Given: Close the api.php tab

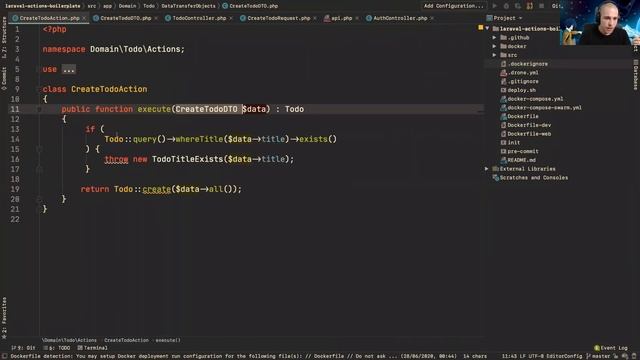Looking at the screenshot, I should point(357,18).
